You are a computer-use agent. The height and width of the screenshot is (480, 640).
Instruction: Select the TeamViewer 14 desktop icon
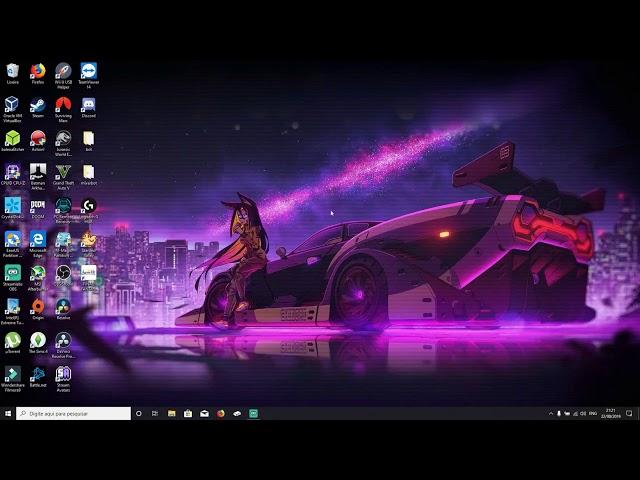click(x=89, y=76)
